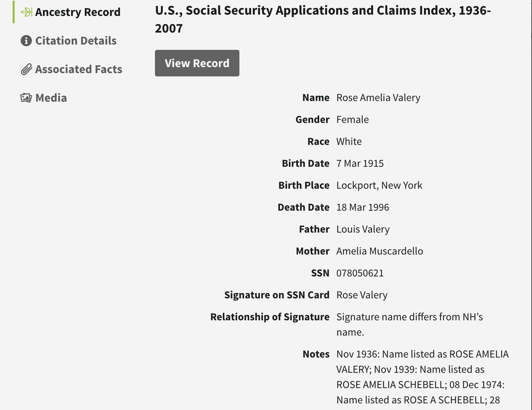
Task: Click the signature value Rose Valery
Action: [362, 295]
